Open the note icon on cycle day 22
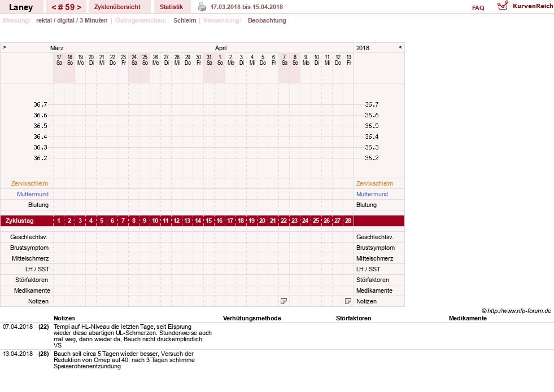The height and width of the screenshot is (392, 554). pyautogui.click(x=283, y=301)
